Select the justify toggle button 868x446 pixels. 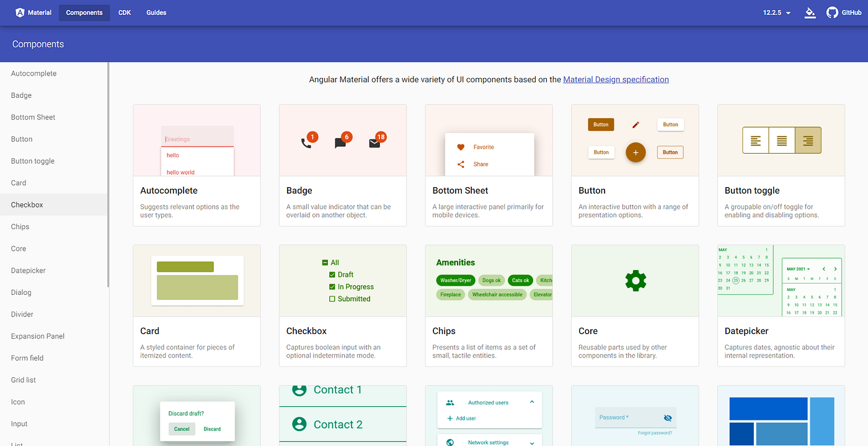[782, 141]
